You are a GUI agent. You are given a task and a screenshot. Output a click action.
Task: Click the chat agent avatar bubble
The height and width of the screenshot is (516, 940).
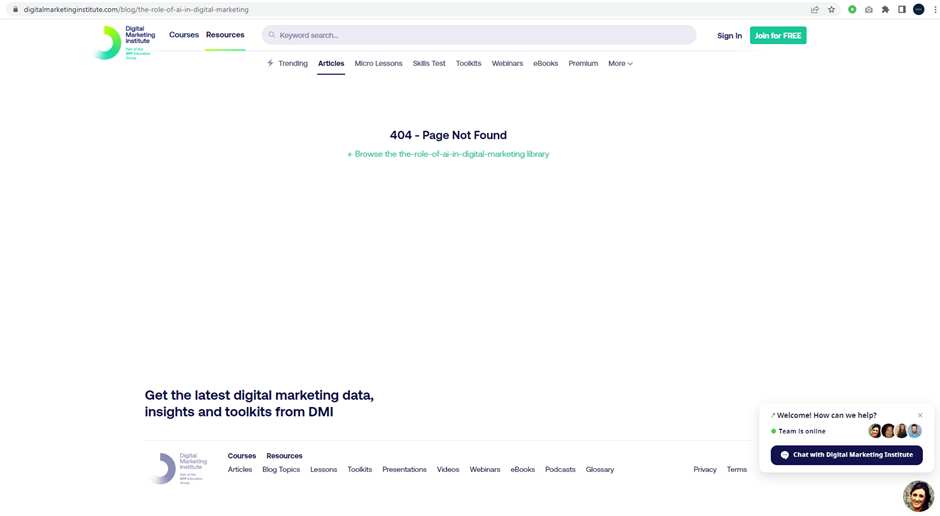pos(918,496)
